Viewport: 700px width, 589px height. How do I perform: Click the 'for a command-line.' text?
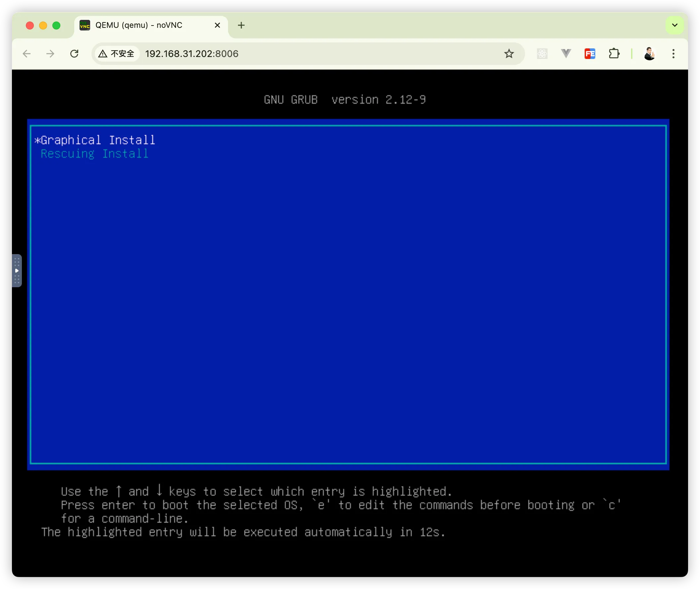pos(125,518)
